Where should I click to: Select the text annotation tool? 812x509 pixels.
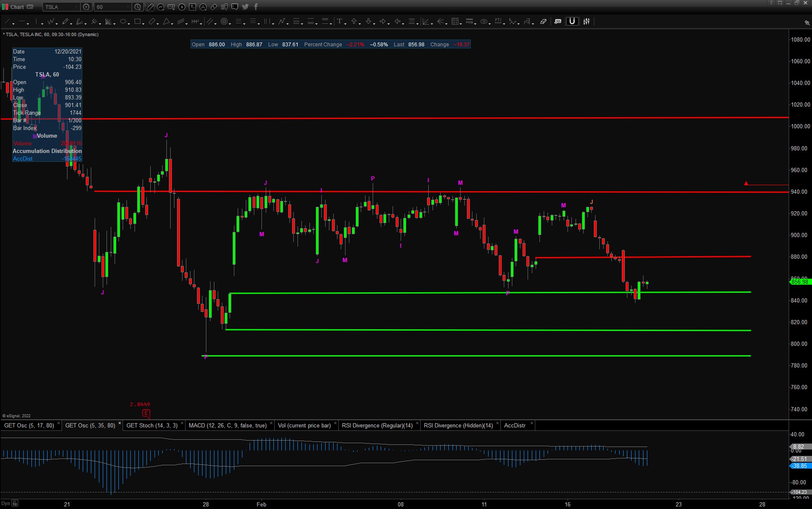coord(340,22)
